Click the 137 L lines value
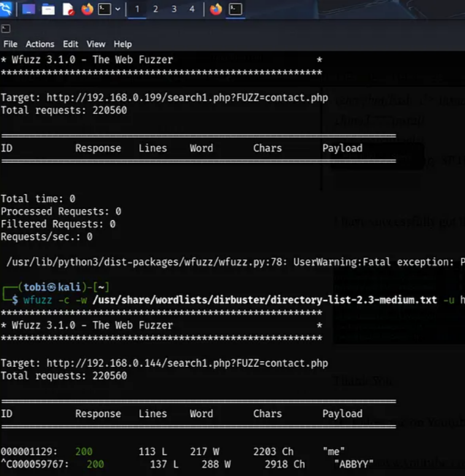Viewport: 465px width, 476px height. click(164, 464)
